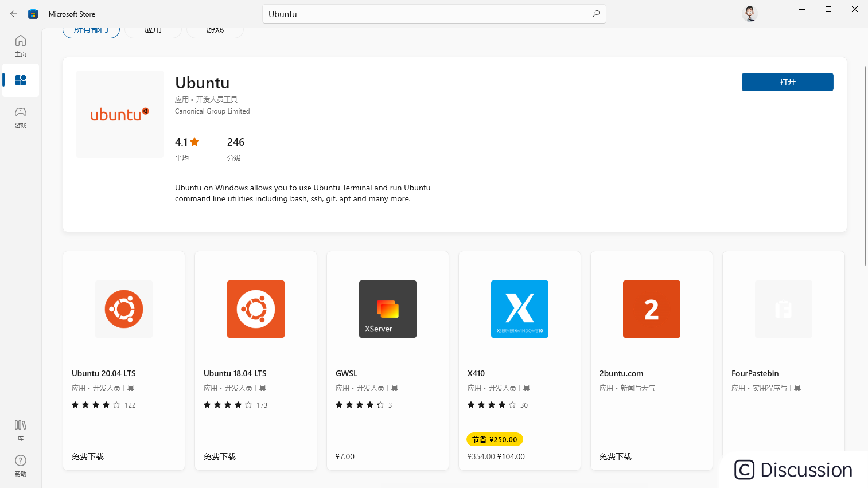Open the GWSL XServer icon
Image resolution: width=868 pixels, height=488 pixels.
pyautogui.click(x=388, y=309)
